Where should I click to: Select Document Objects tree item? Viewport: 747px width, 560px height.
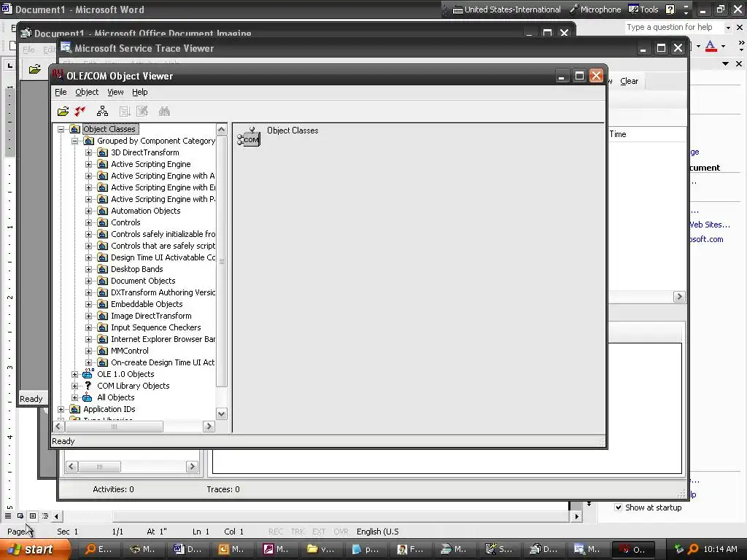tap(143, 281)
